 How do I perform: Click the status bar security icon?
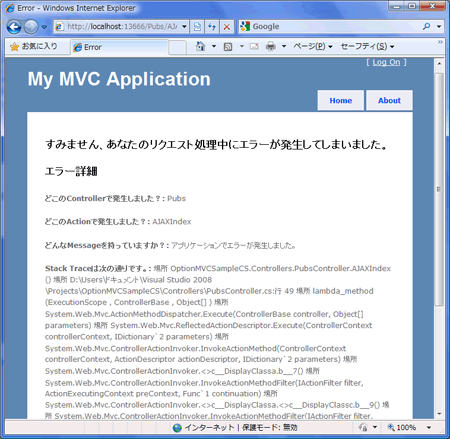click(x=363, y=427)
